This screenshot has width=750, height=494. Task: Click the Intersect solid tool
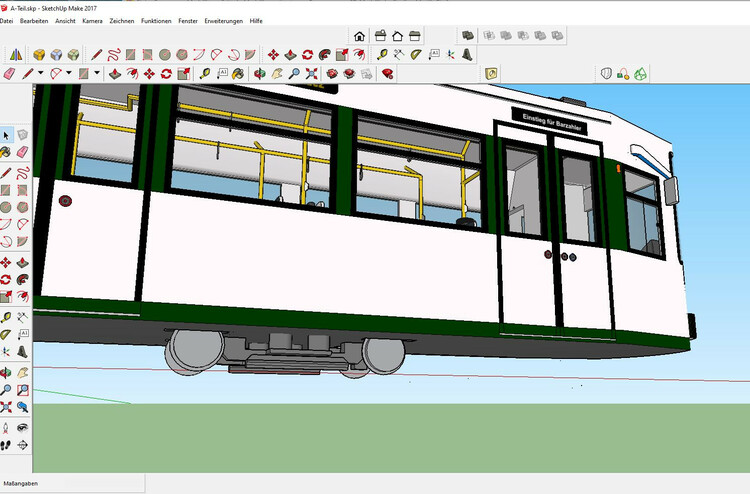(x=489, y=35)
